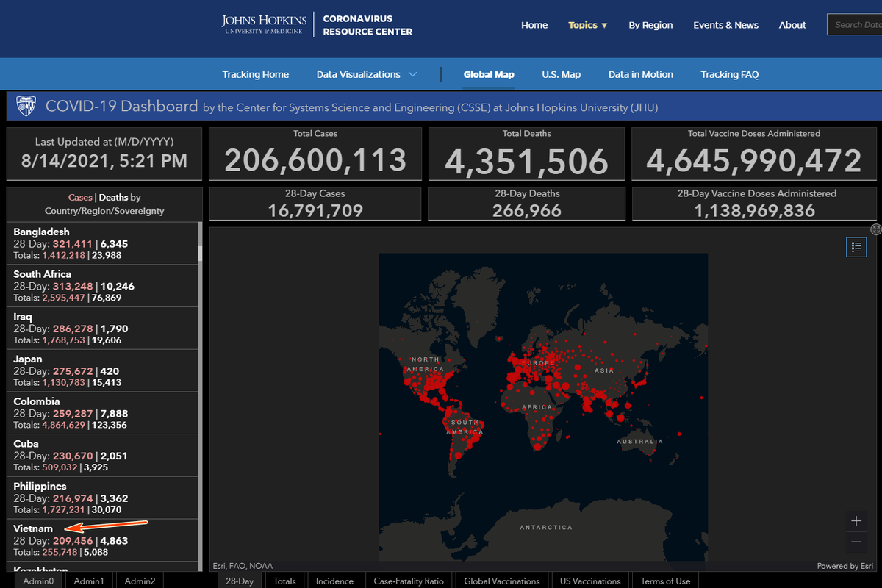The height and width of the screenshot is (588, 882).
Task: Open the Terms of Use tab
Action: pos(665,581)
